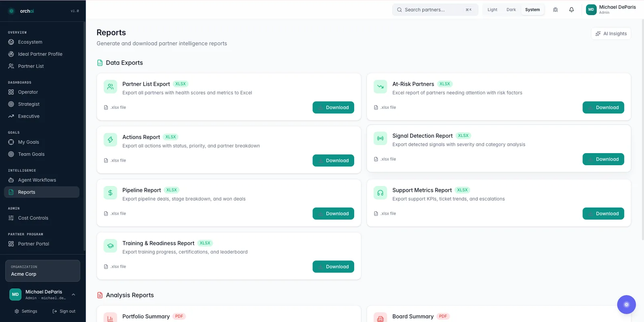Click Sign out
This screenshot has height=322, width=644.
point(64,311)
